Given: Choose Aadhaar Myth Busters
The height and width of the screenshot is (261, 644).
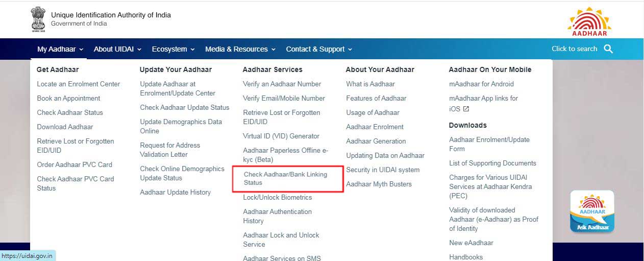Looking at the screenshot, I should [379, 184].
